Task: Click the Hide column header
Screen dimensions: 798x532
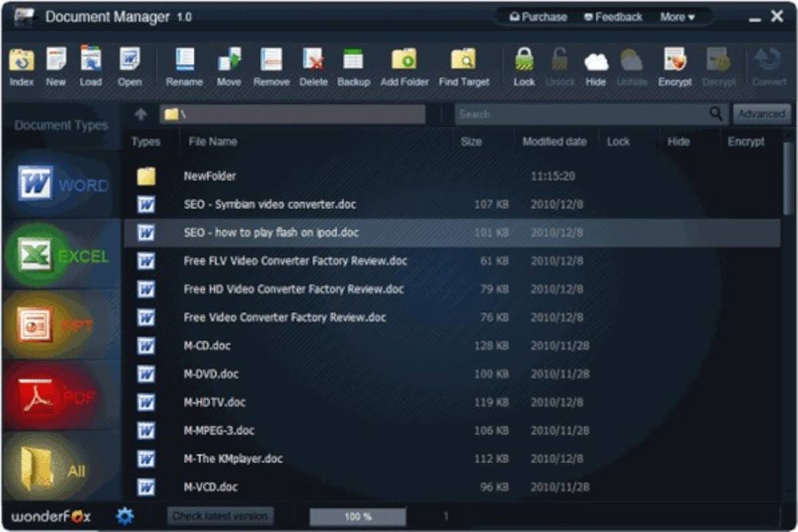Action: pos(678,142)
